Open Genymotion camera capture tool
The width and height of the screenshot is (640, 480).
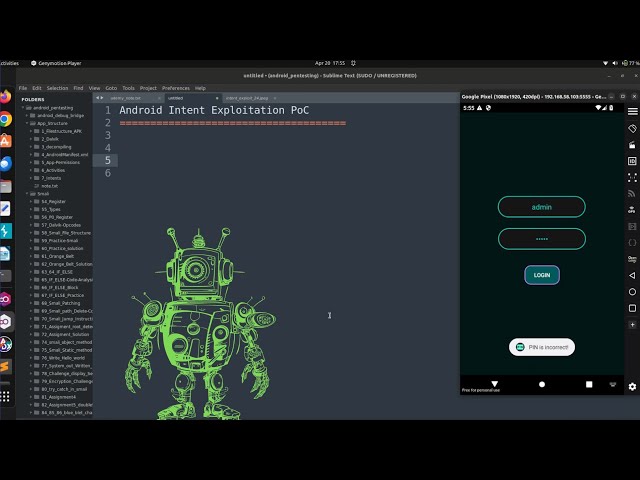click(632, 145)
